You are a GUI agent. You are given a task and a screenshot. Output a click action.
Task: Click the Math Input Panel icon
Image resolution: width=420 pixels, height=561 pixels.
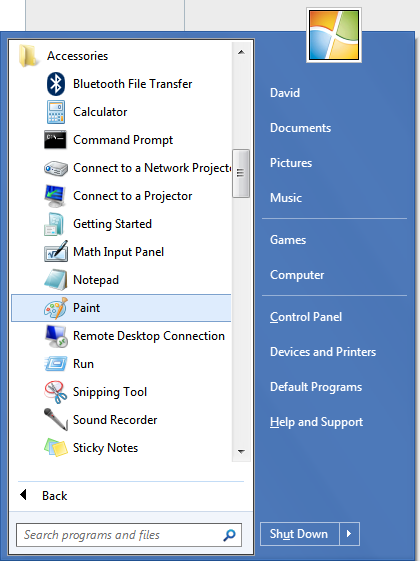[56, 252]
